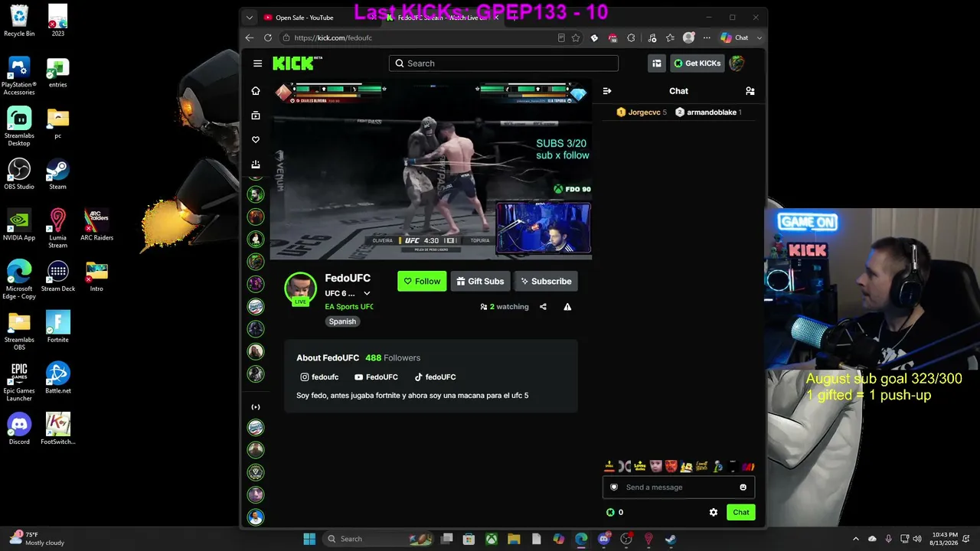
Task: Open ARC Raiders desktop shortcut
Action: (97, 225)
